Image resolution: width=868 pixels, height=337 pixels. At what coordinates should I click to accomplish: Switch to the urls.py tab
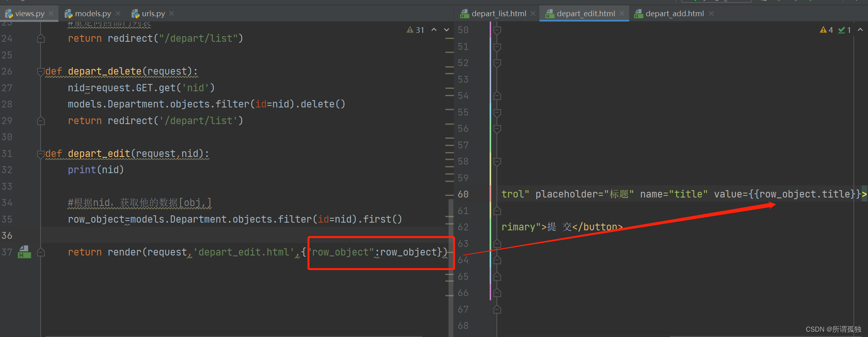153,13
